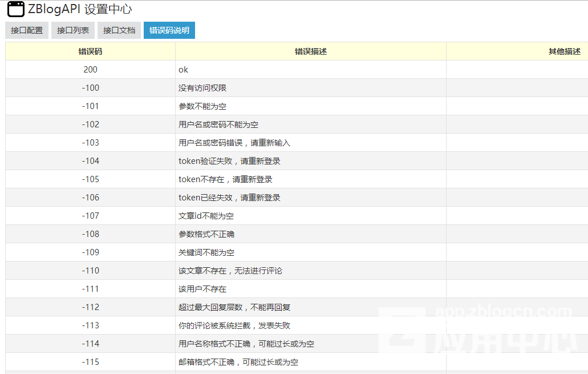Click the 其他描述 column header

pyautogui.click(x=564, y=51)
